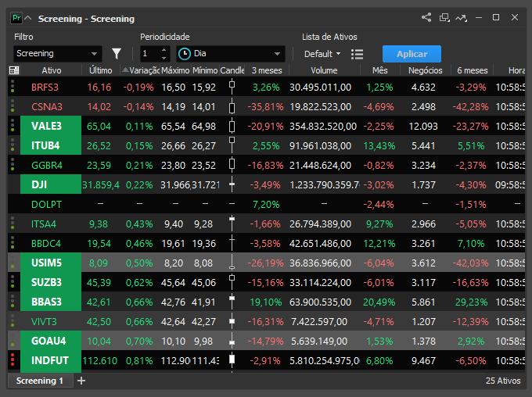Select the BRFS3 ticker
Image resolution: width=532 pixels, height=397 pixels.
[45, 87]
